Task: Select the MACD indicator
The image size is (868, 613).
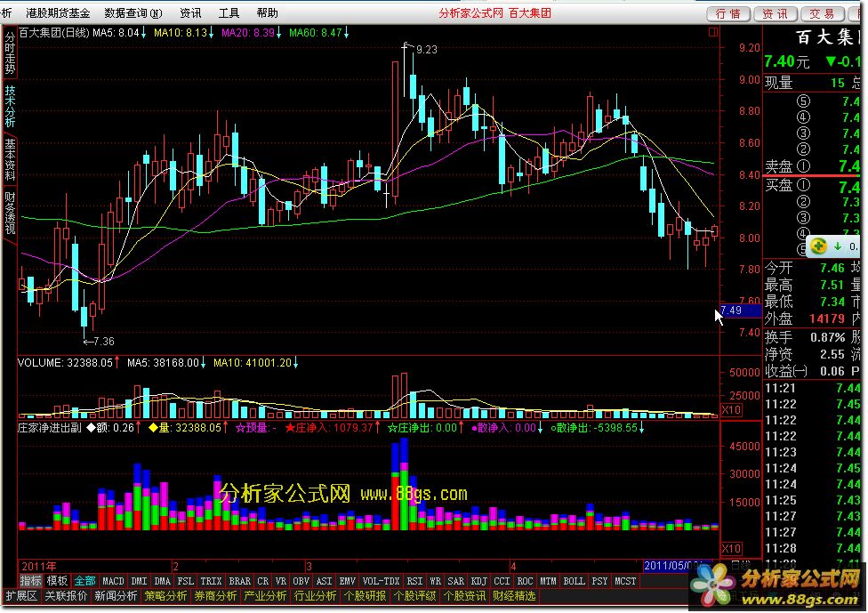Action: (x=114, y=581)
